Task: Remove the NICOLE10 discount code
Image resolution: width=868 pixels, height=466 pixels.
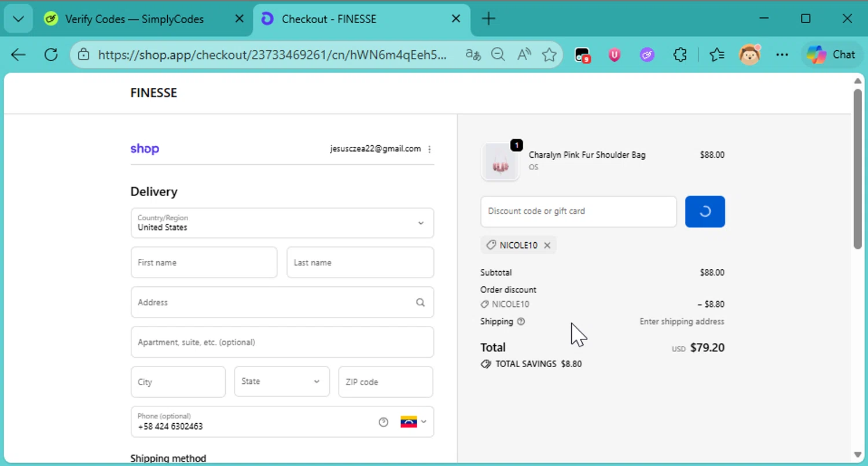Action: pyautogui.click(x=547, y=245)
